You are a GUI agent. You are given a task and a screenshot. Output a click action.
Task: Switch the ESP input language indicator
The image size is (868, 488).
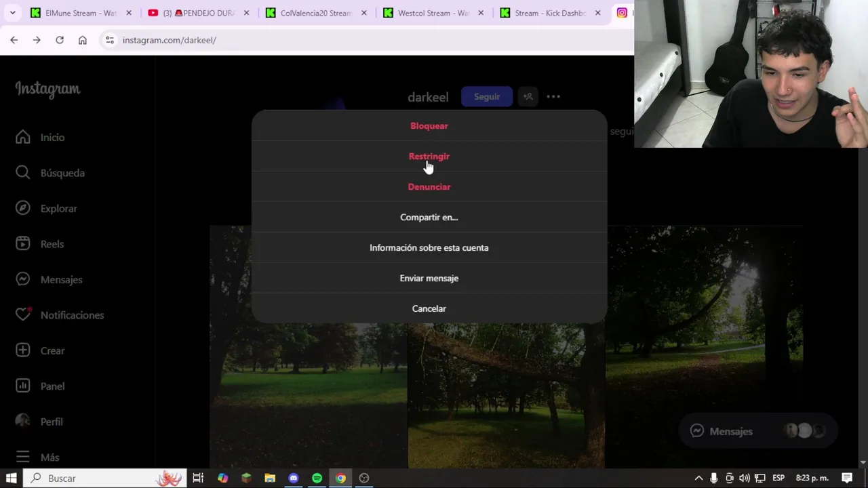coord(778,478)
